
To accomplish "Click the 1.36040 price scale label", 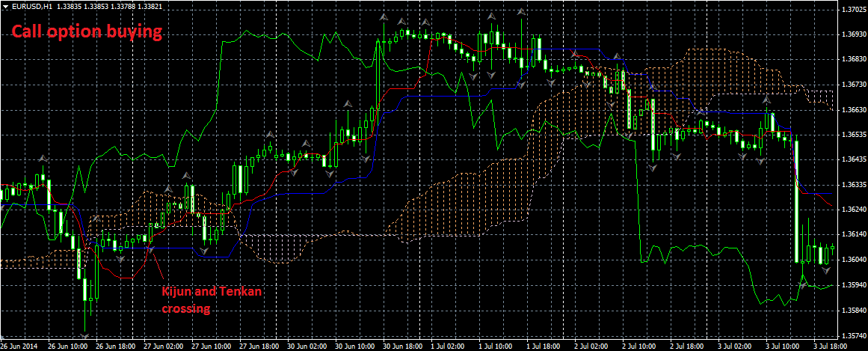I will pos(853,260).
